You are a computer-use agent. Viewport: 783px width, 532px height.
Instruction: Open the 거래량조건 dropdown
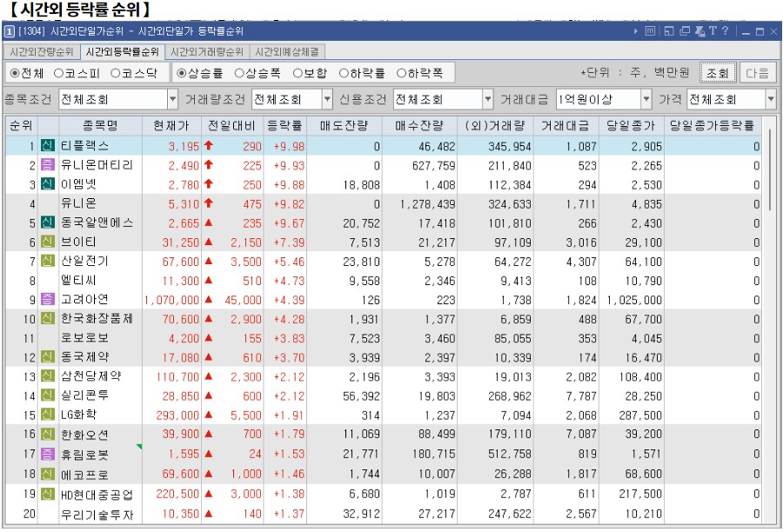click(327, 98)
